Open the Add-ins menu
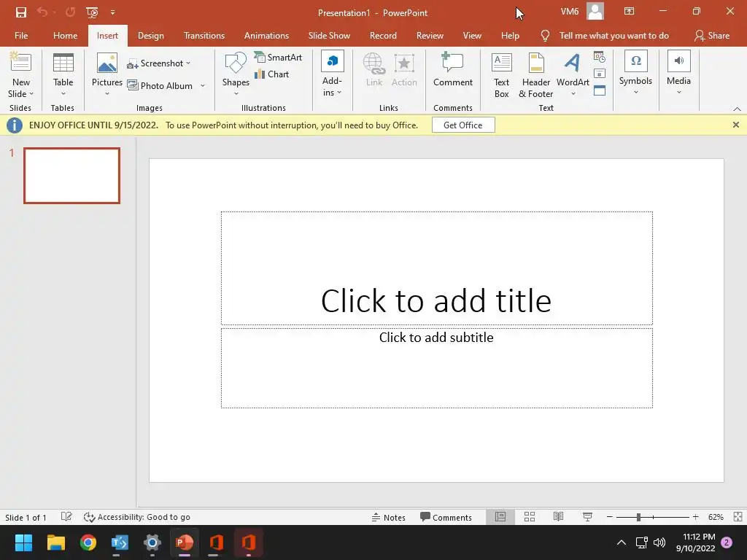This screenshot has height=560, width=747. [x=332, y=74]
